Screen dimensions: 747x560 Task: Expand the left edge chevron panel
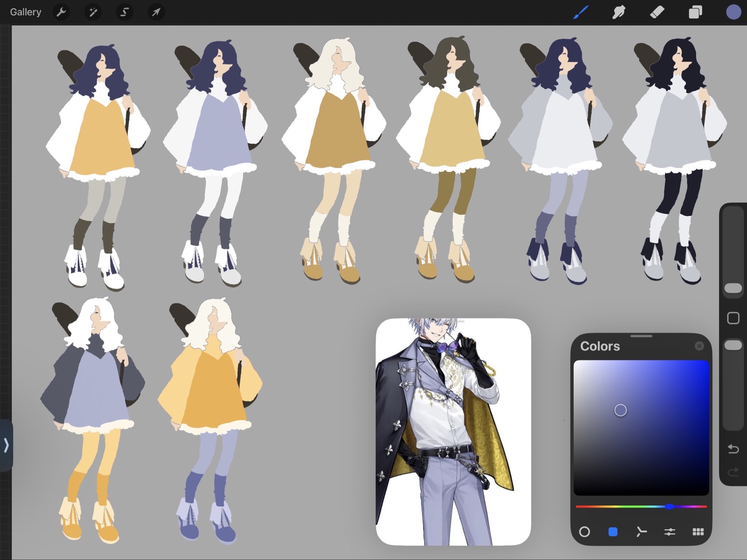[6, 445]
